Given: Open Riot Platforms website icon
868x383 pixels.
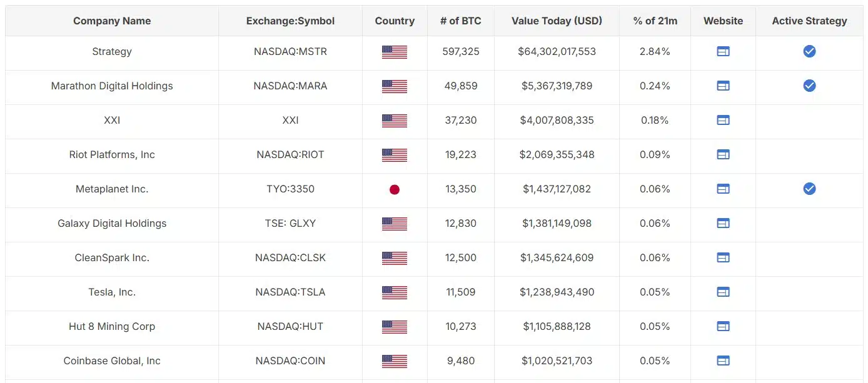Looking at the screenshot, I should click(723, 154).
